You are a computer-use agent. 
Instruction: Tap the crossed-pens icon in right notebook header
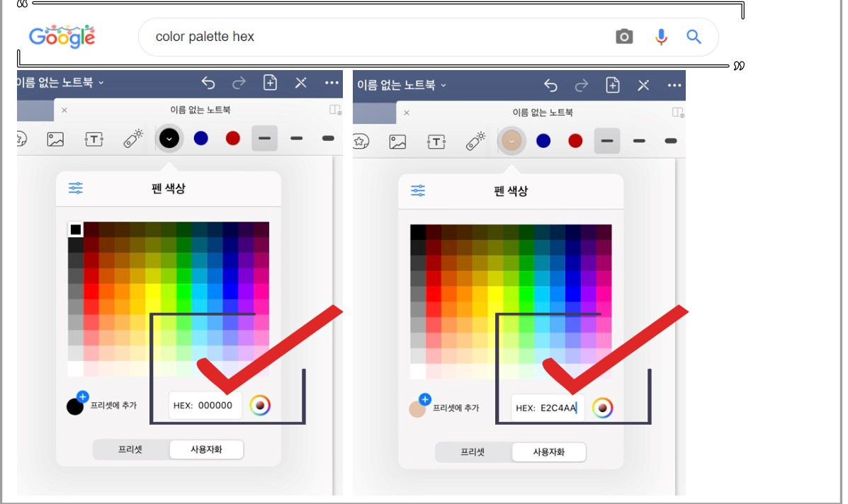(x=643, y=86)
